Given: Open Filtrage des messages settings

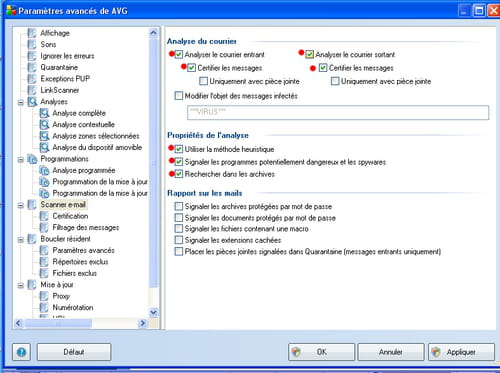Looking at the screenshot, I should coord(86,227).
